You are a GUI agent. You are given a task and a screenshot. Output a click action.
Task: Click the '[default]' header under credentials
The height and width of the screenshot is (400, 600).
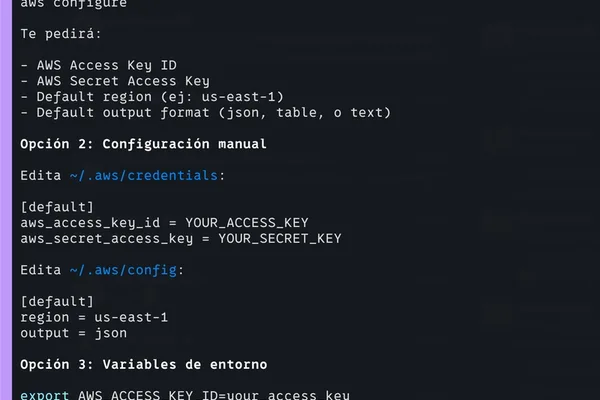click(57, 207)
